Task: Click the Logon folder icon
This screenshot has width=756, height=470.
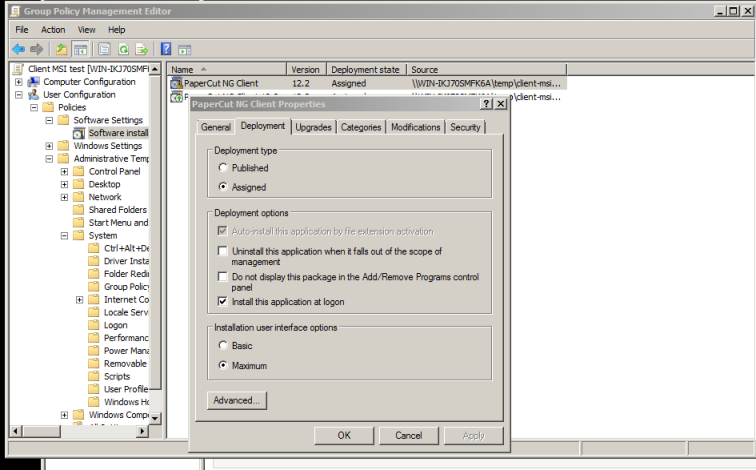Action: pos(94,325)
